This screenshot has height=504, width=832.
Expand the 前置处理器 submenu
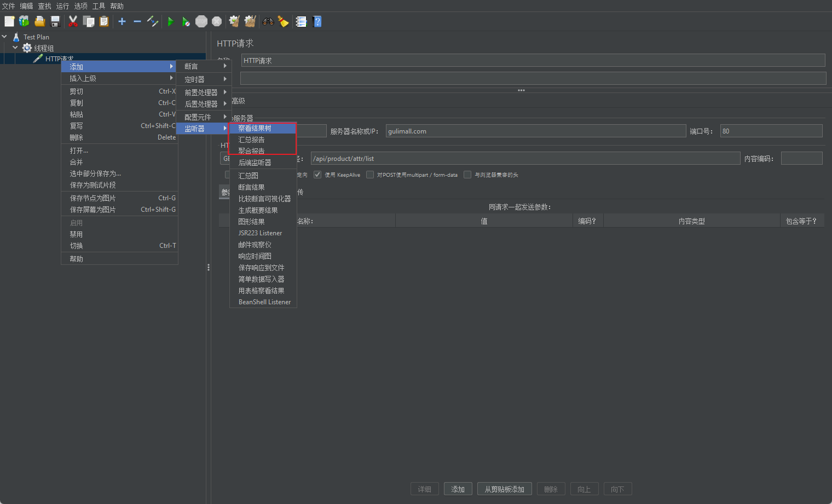(204, 92)
